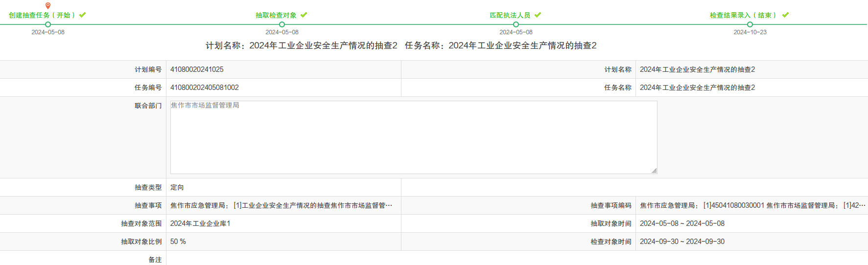Click the 抽查对象范围 value 2024年工业企业库1
868x265 pixels.
[200, 223]
